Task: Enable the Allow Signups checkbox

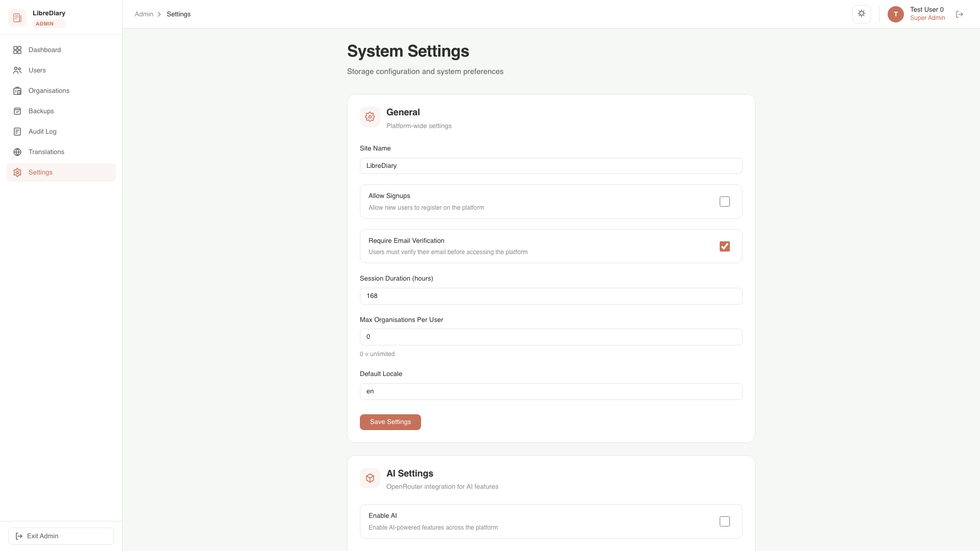Action: click(725, 202)
